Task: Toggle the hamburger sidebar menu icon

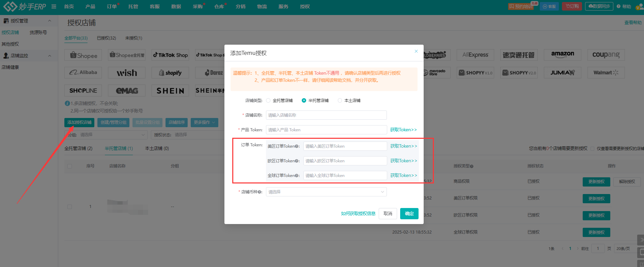Action: click(54, 6)
